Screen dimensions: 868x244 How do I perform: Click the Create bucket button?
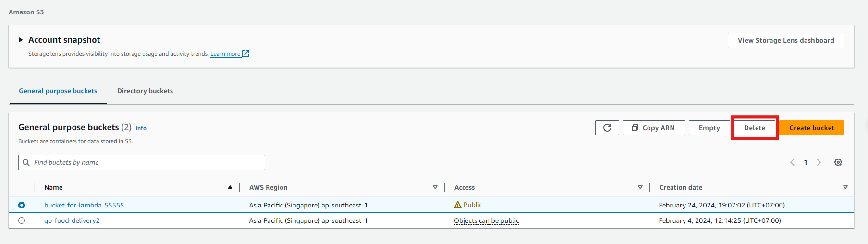click(x=812, y=128)
